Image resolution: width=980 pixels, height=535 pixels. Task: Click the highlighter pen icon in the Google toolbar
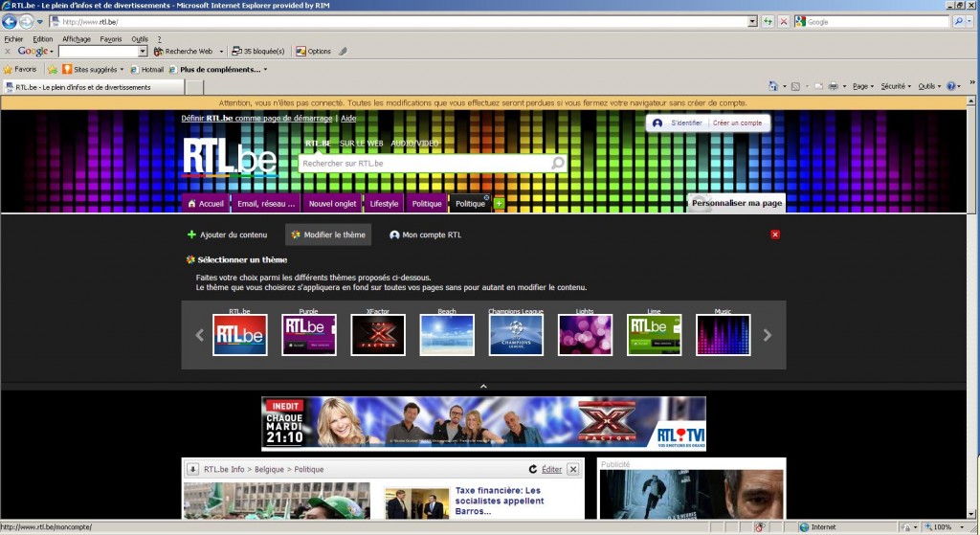pos(344,52)
